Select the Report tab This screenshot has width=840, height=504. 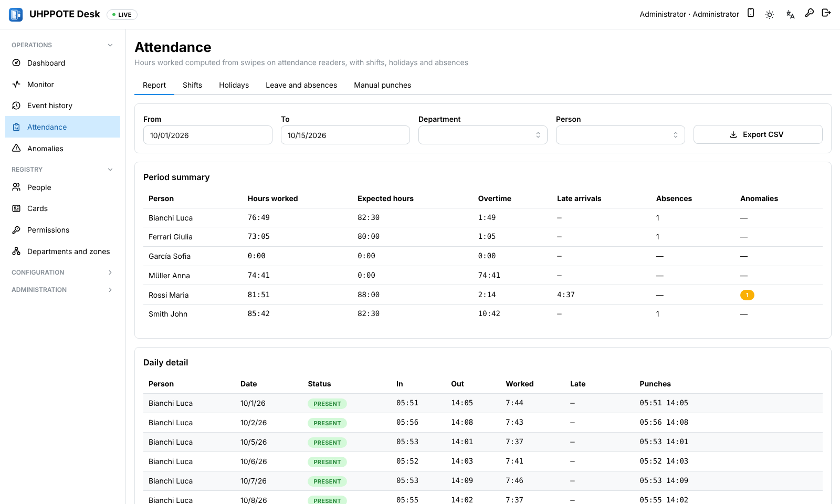(x=154, y=85)
